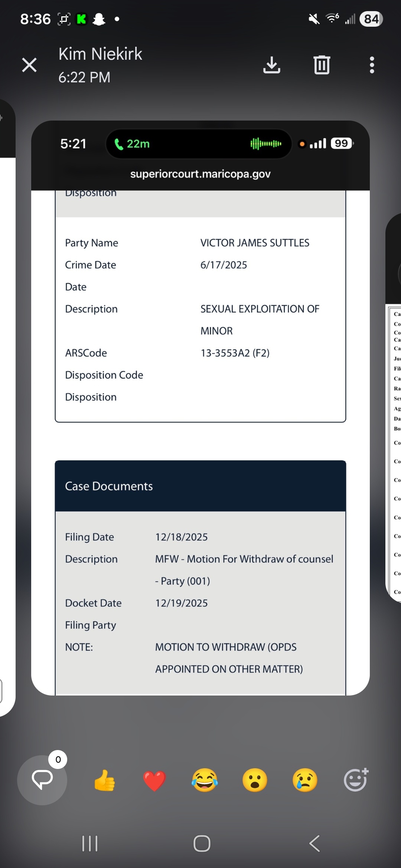Tap the sender name Kim Niekirk
The image size is (401, 868).
(x=100, y=54)
